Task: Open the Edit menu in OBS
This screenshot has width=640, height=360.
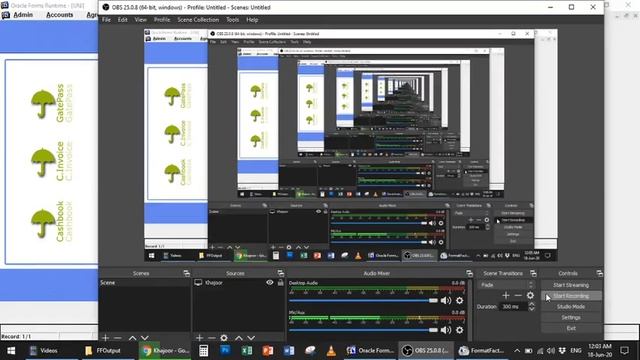Action: 122,20
